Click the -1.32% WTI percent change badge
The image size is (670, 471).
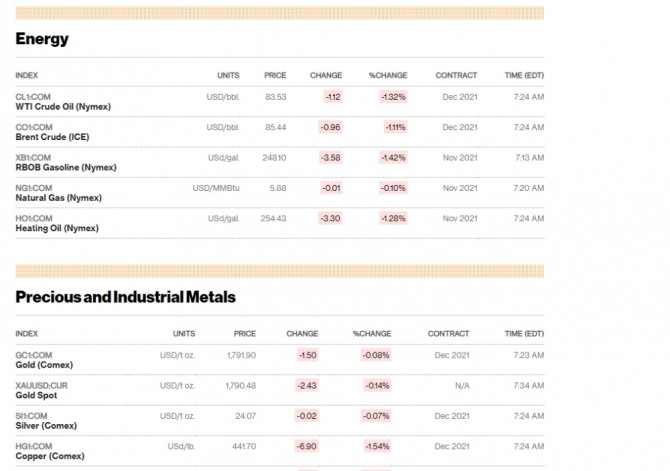tap(393, 97)
